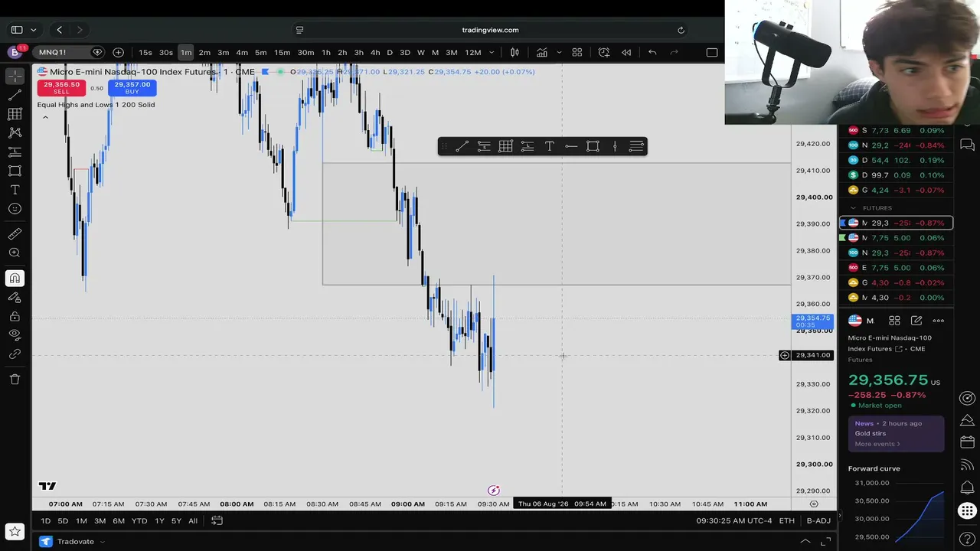The width and height of the screenshot is (980, 551).
Task: Switch to the 15s timeframe
Action: [145, 52]
